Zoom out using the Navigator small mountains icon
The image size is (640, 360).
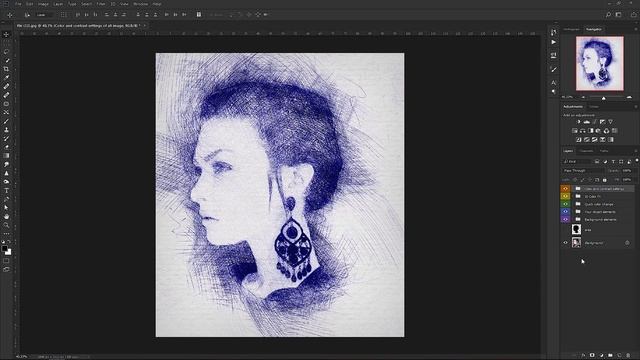[583, 97]
